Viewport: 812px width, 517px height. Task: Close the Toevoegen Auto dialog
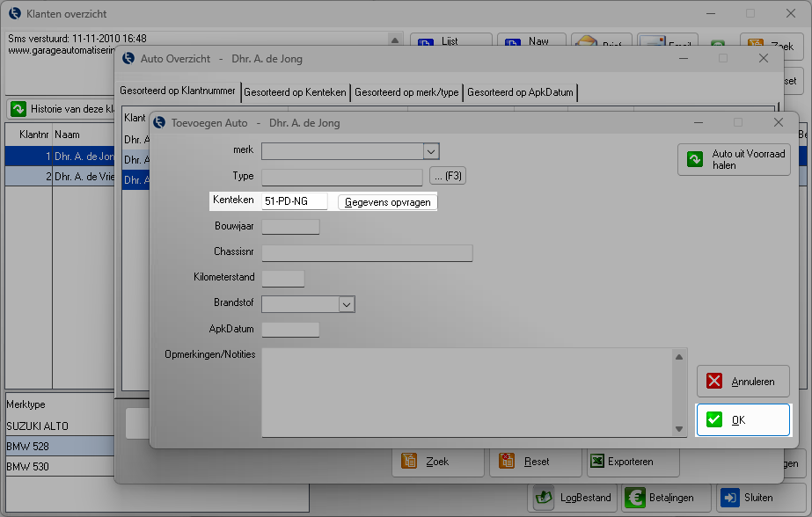point(778,123)
